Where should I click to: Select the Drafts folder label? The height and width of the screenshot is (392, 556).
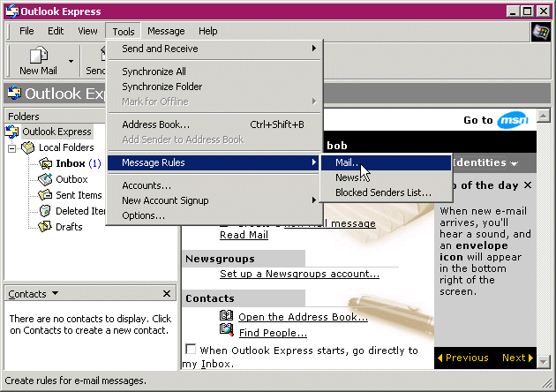click(69, 227)
